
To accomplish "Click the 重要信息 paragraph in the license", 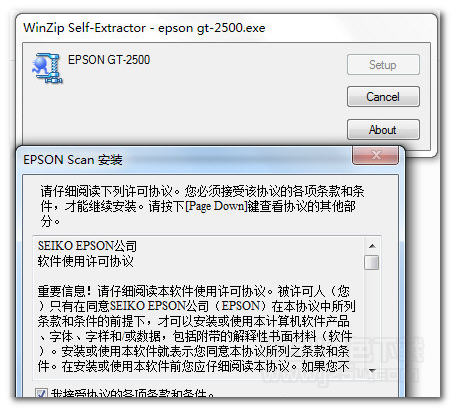I will (197, 329).
